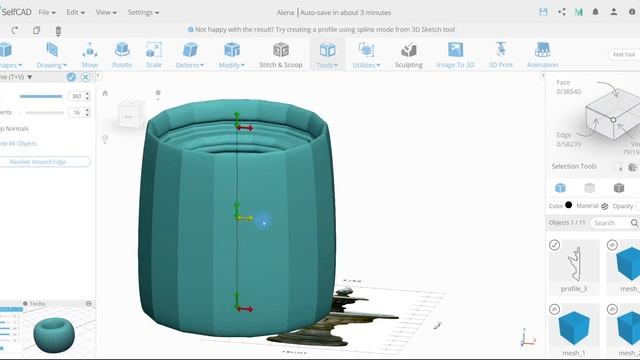Click the share icon in header
This screenshot has width=640, height=360.
point(562,12)
